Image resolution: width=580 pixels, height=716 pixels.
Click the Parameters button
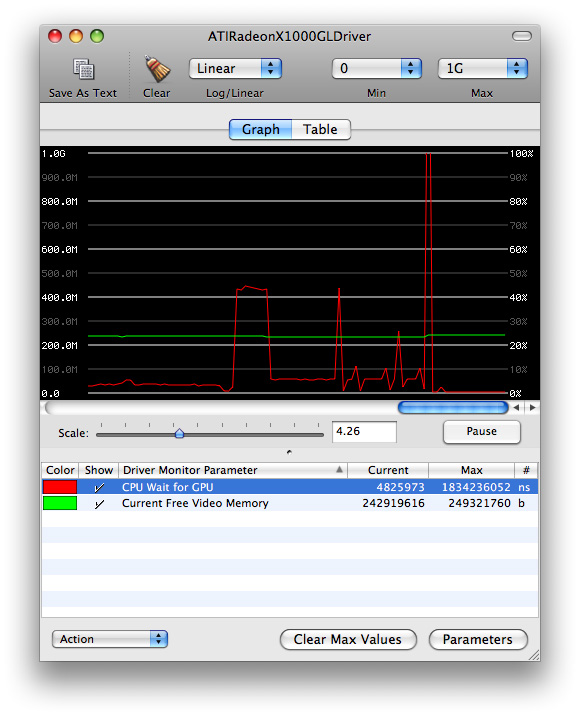click(478, 639)
